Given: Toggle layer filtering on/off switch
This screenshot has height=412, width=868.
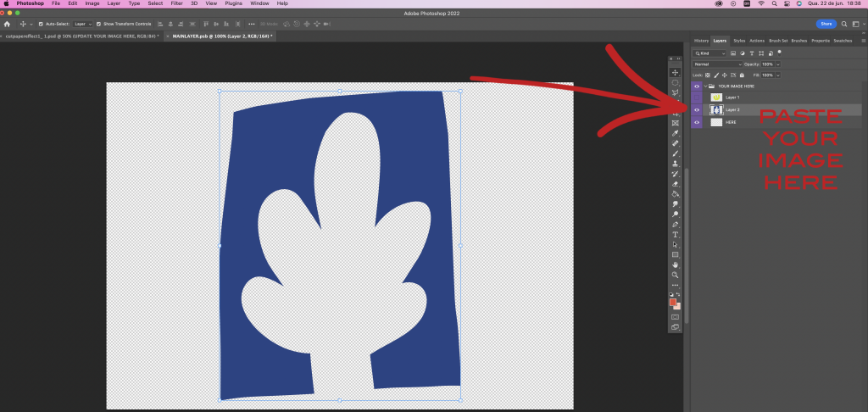Looking at the screenshot, I should (x=780, y=53).
